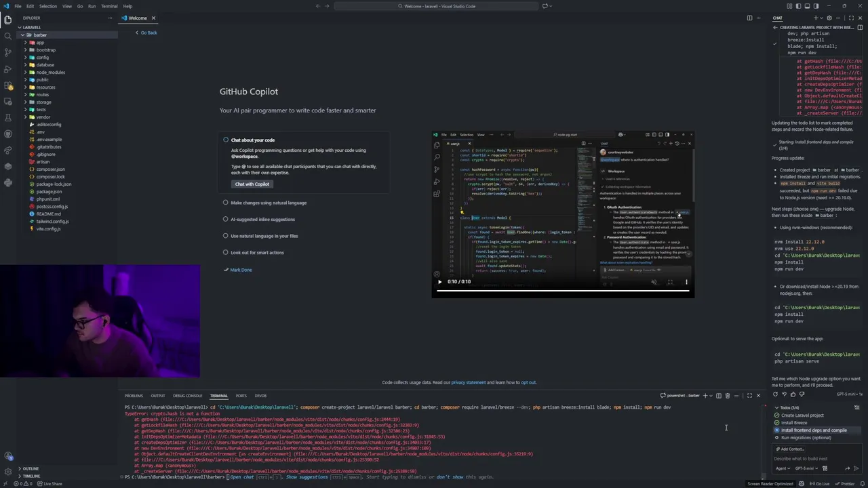
Task: Click Go Back link
Action: (x=146, y=33)
